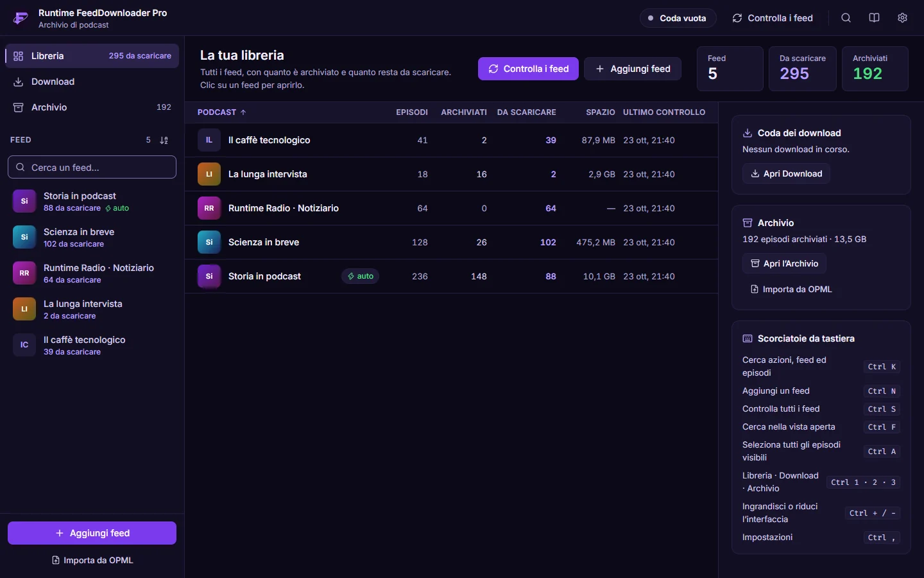Click Aggiungi feed button in library header
924x578 pixels.
[x=633, y=69]
